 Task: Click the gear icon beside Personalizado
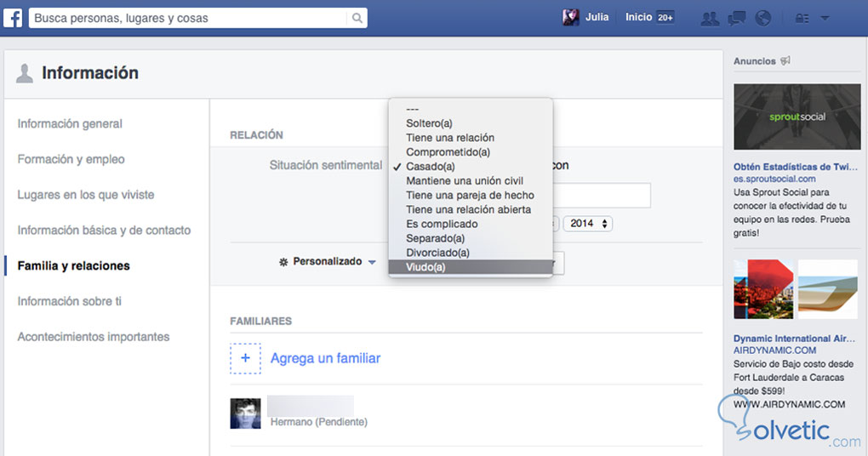pos(283,262)
